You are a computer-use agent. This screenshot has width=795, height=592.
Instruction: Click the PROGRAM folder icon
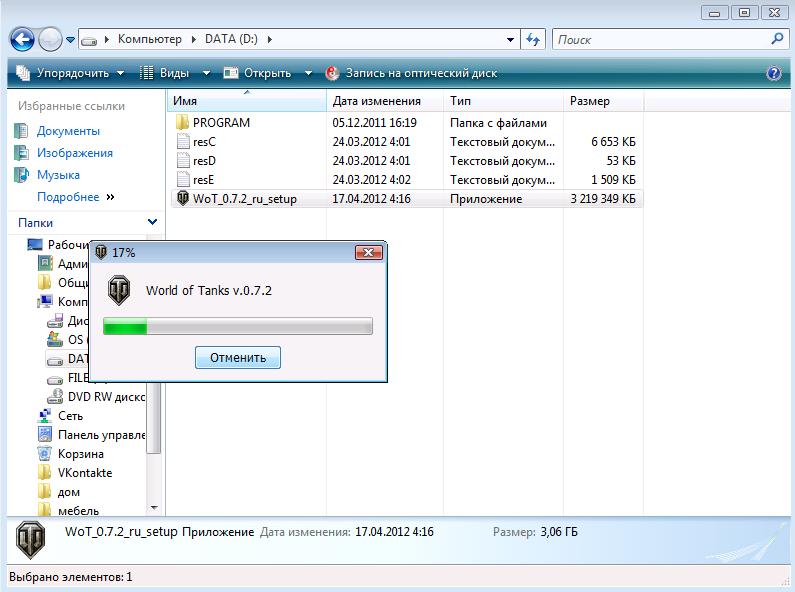(182, 122)
